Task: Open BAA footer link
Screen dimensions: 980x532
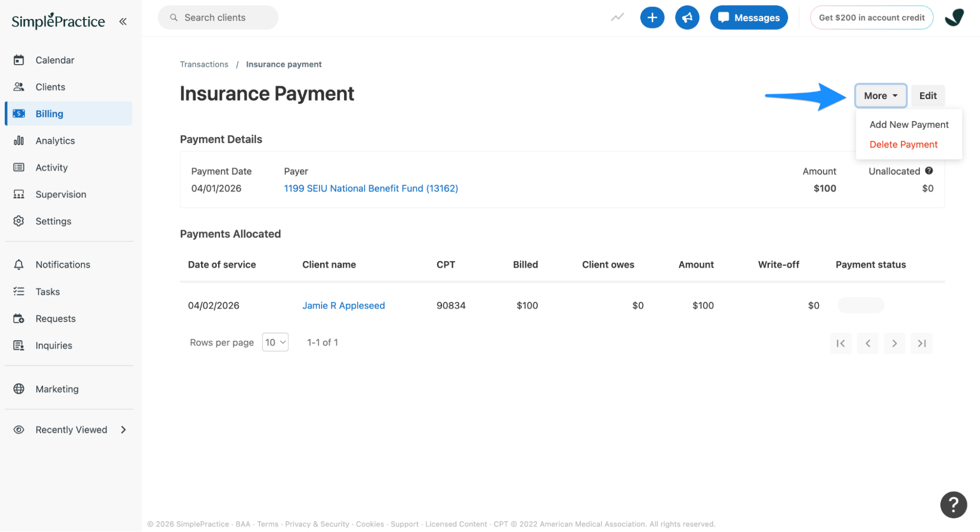Action: coord(243,524)
